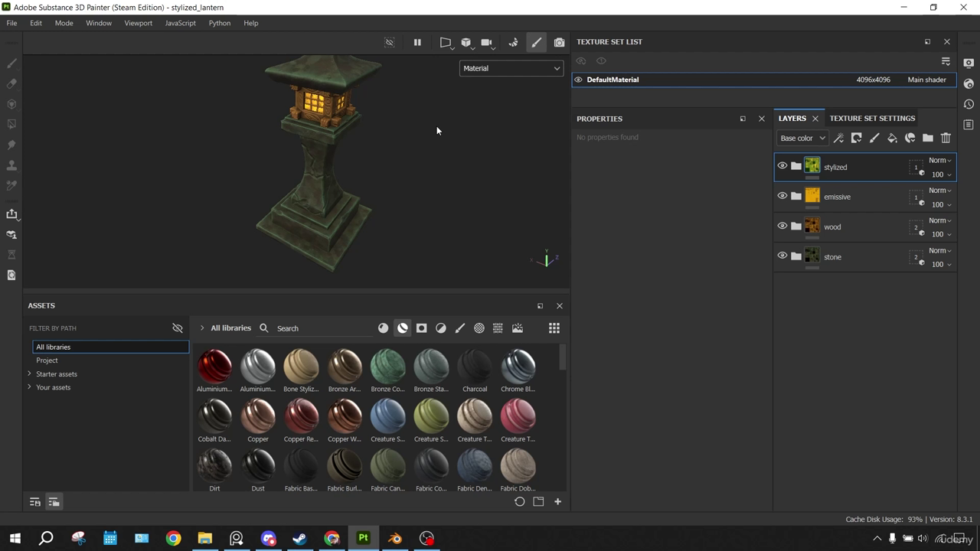
Task: Switch to rendering camera mode icon
Action: (560, 43)
